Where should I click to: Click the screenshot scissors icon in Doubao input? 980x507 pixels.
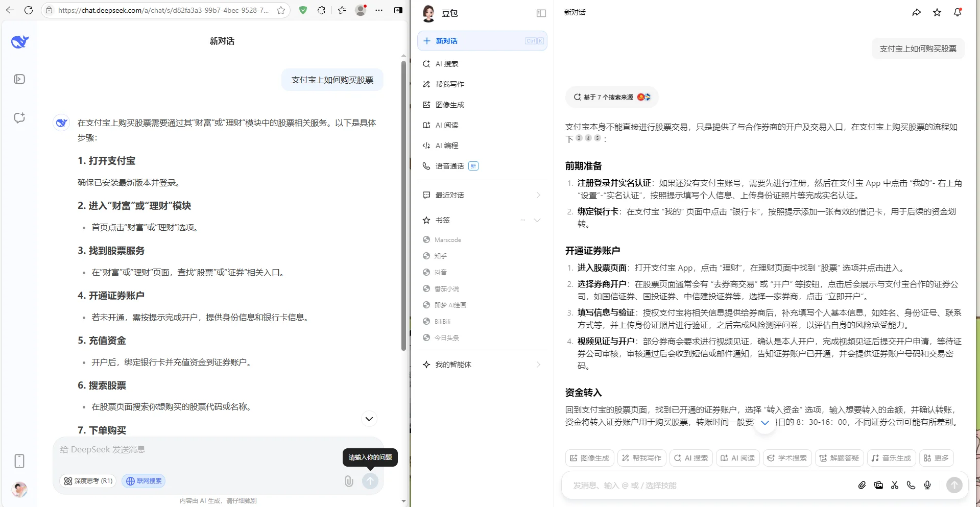894,485
